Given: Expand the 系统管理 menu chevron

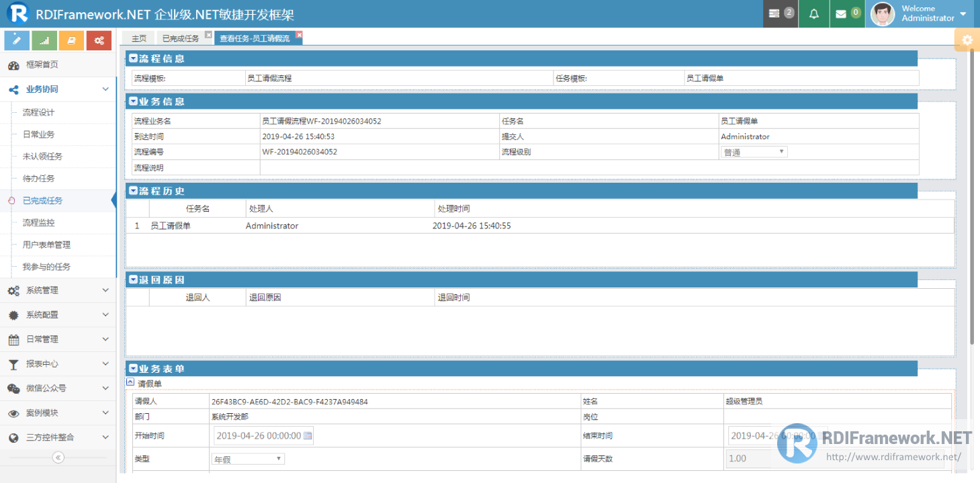Looking at the screenshot, I should click(x=105, y=290).
